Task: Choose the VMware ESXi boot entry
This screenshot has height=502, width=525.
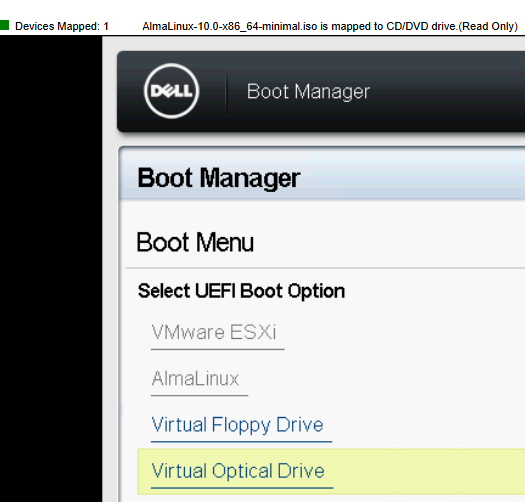Action: (x=214, y=332)
